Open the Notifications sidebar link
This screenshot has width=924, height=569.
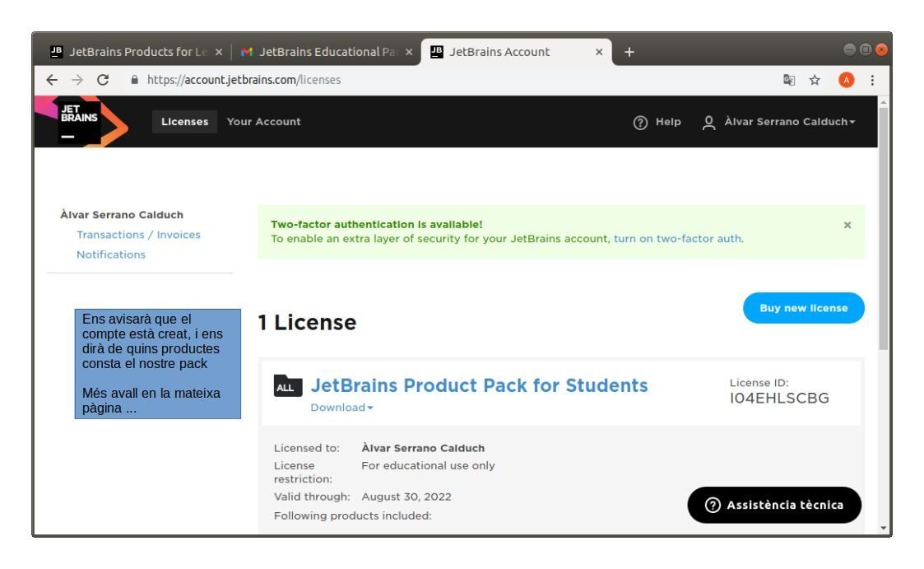(x=111, y=254)
